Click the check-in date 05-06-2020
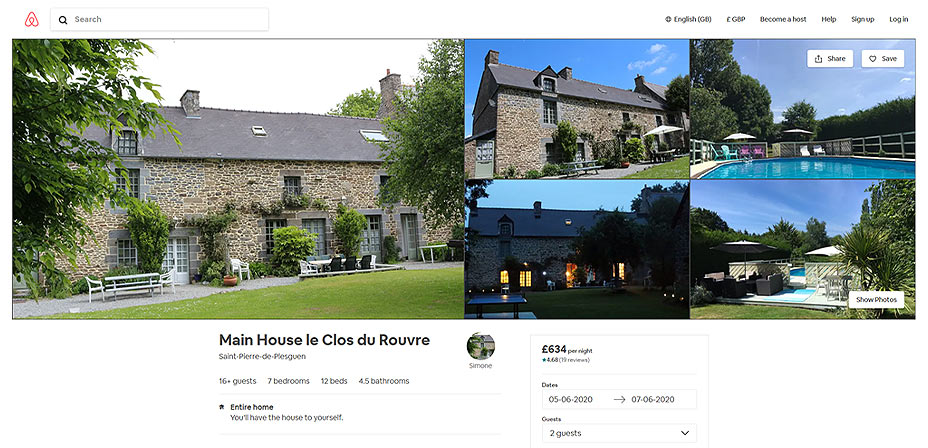The height and width of the screenshot is (448, 928). (x=571, y=399)
